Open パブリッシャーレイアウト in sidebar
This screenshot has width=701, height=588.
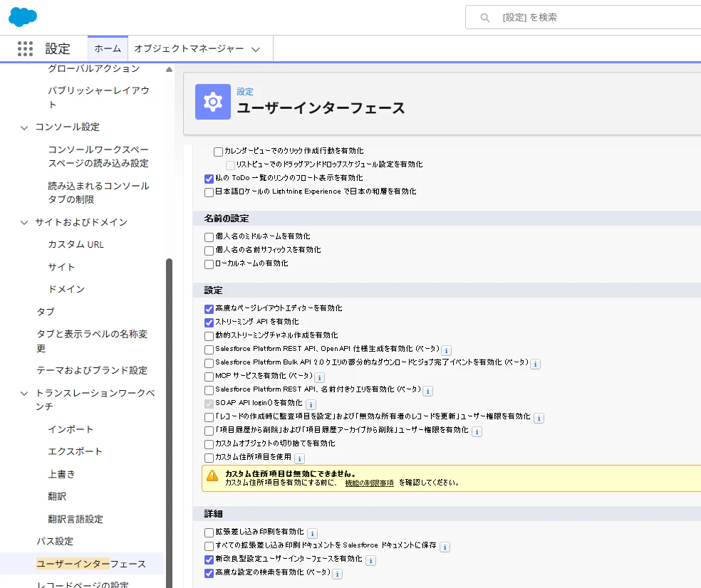(x=99, y=98)
